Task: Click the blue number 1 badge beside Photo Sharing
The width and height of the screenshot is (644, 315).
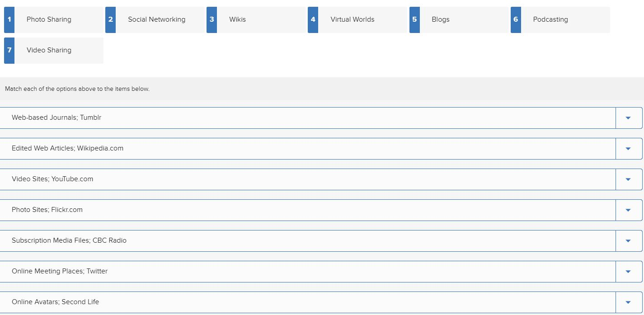Action: 9,19
